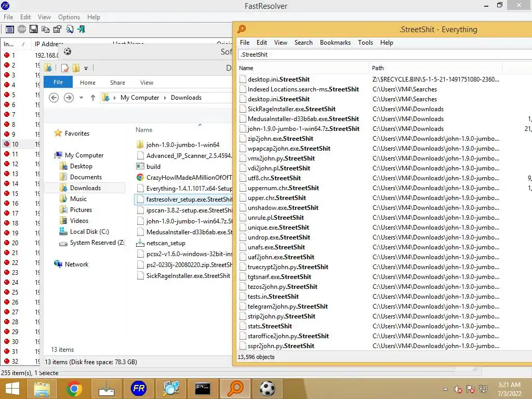Click the New folder quick access icon in Explorer
This screenshot has width=532, height=399.
point(76,68)
